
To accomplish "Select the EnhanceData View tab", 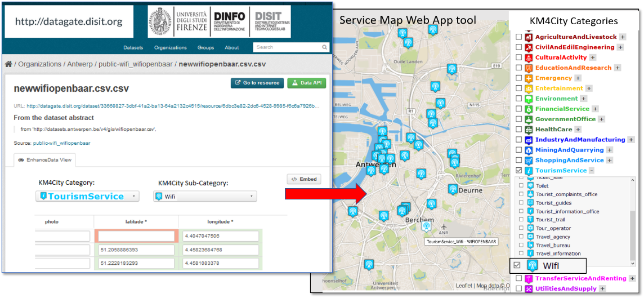I will point(45,160).
